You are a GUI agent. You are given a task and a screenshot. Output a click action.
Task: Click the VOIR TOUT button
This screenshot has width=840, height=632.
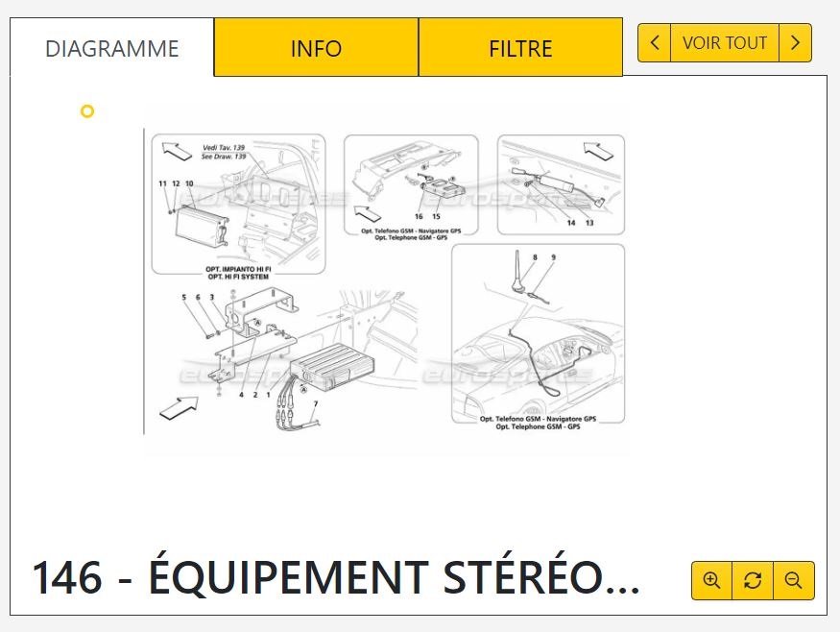coord(724,42)
